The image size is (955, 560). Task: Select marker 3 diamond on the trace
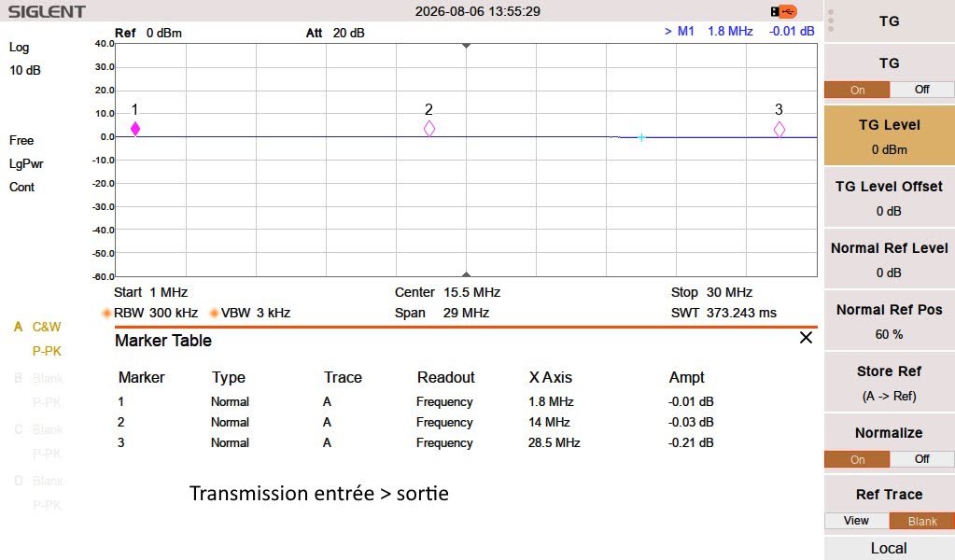[779, 129]
